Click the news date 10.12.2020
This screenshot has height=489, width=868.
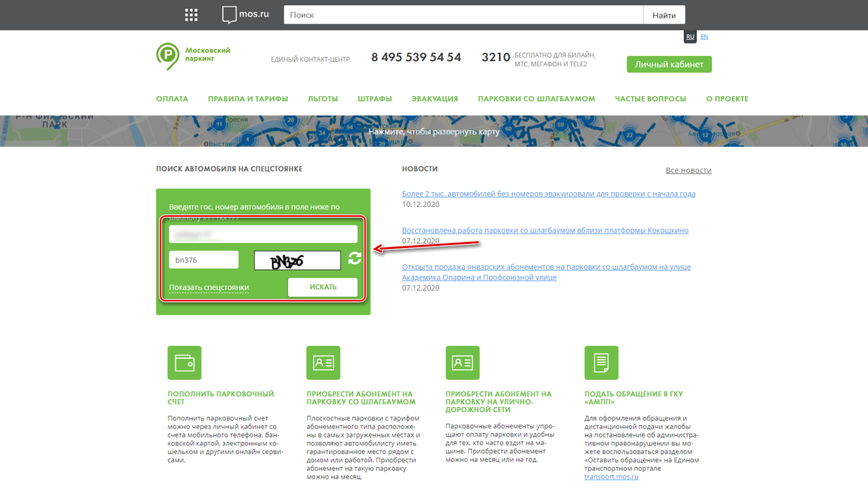420,205
